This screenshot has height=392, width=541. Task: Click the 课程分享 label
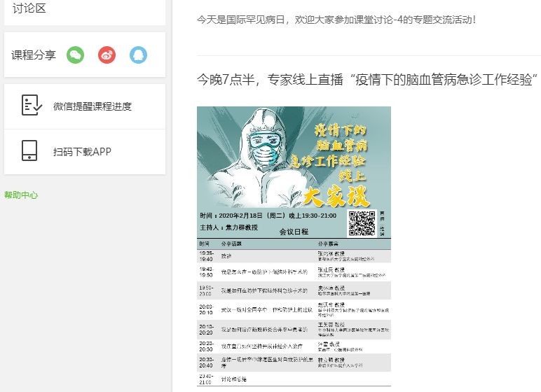pos(34,55)
